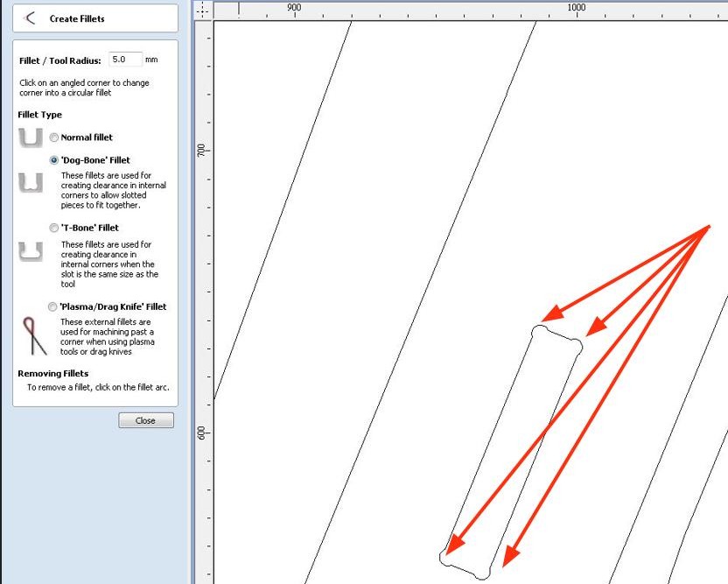This screenshot has height=584, width=728.
Task: Click 'To remove a fillet' instruction text
Action: (98, 387)
